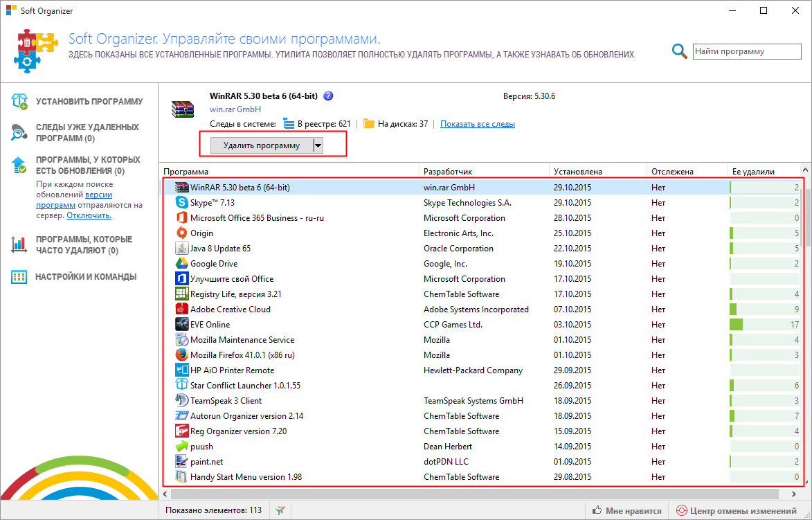The height and width of the screenshot is (520, 812).
Task: Open dropdown arrow beside Удалить программу
Action: pyautogui.click(x=318, y=145)
